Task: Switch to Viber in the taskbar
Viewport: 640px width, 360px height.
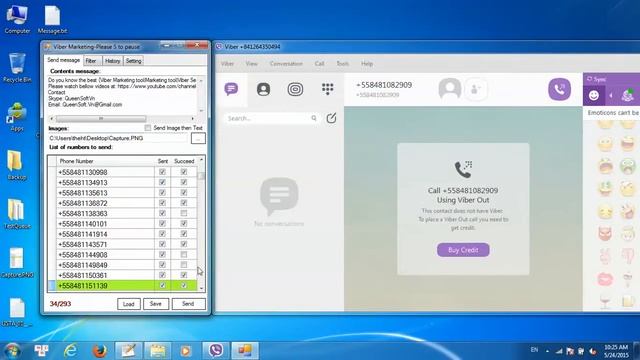Action: [x=216, y=351]
